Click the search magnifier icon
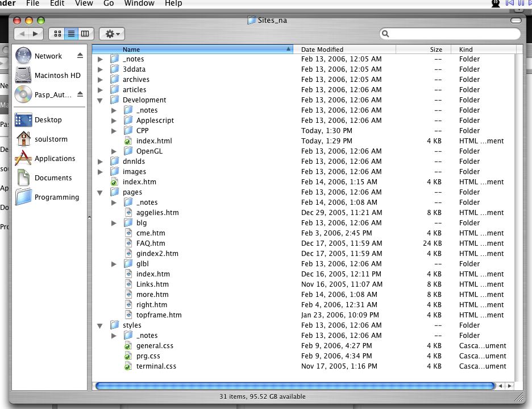 (x=385, y=34)
